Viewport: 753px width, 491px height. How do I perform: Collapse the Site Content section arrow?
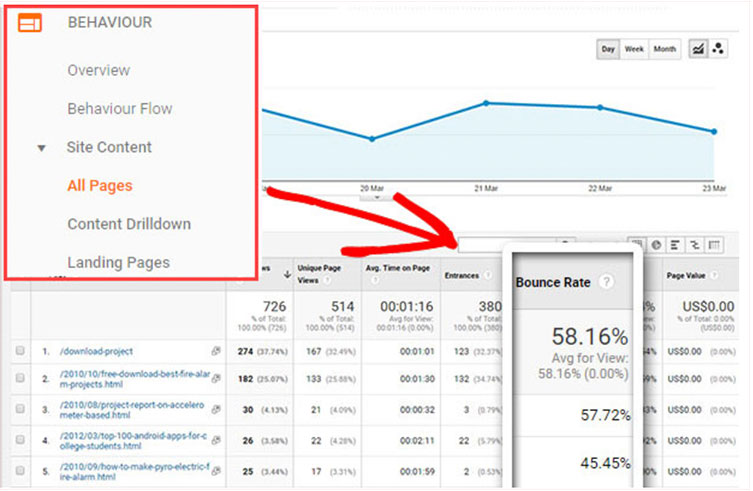coord(42,148)
